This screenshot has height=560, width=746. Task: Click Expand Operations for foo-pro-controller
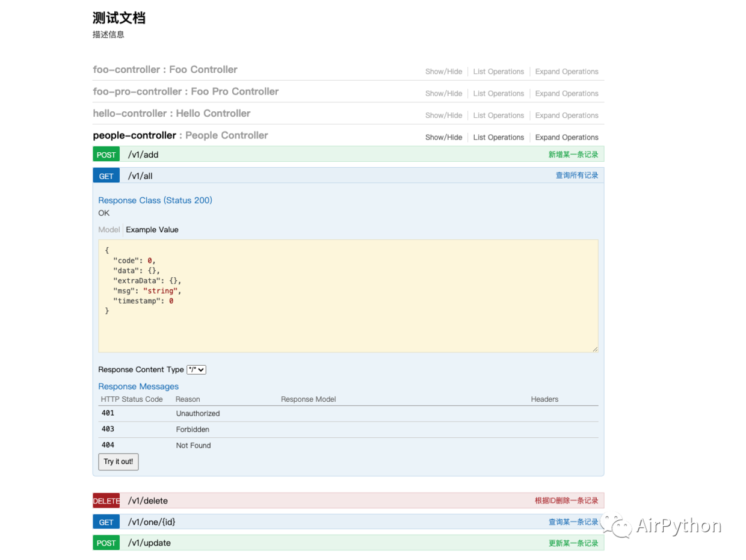[567, 93]
